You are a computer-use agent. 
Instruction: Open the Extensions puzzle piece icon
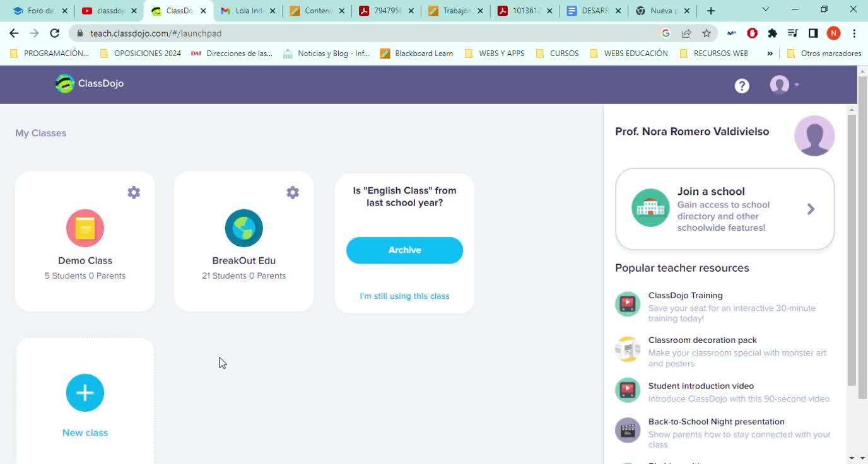773,33
